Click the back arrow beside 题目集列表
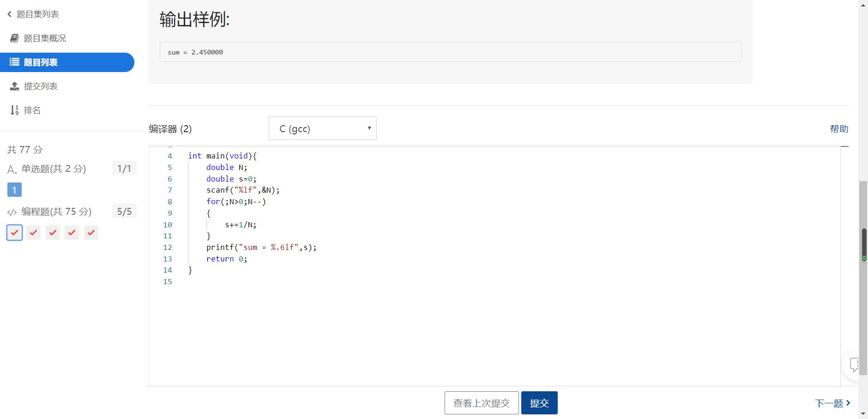This screenshot has width=868, height=419. point(9,14)
